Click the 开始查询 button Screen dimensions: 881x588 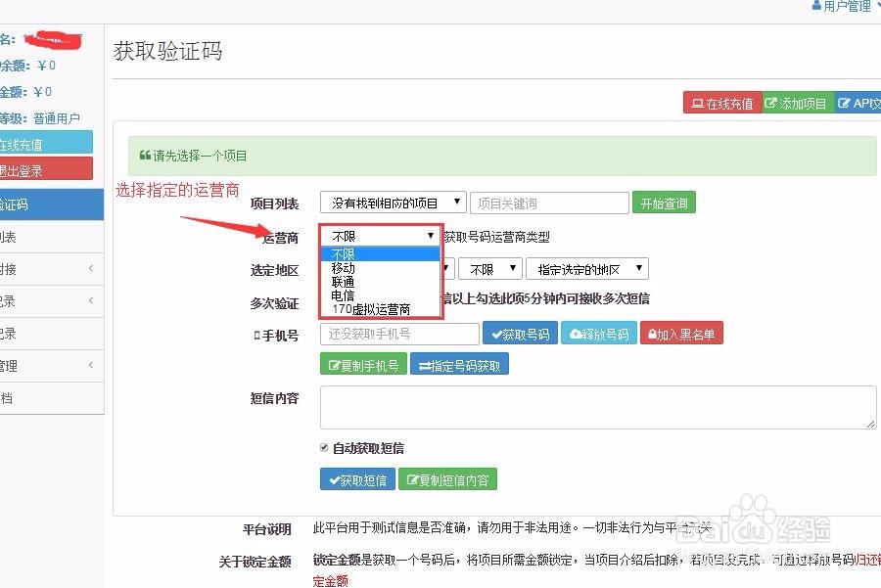[664, 203]
